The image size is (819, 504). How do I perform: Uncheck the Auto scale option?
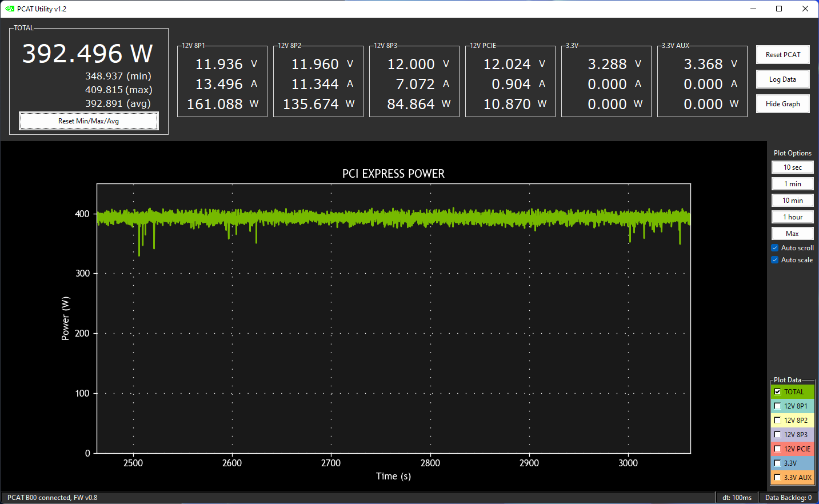(775, 260)
